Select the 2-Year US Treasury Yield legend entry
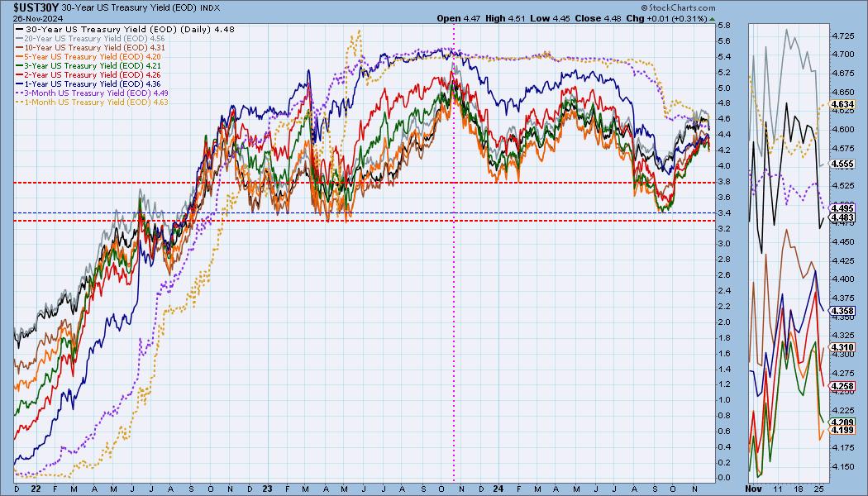Viewport: 868px width, 496px height. (88, 74)
